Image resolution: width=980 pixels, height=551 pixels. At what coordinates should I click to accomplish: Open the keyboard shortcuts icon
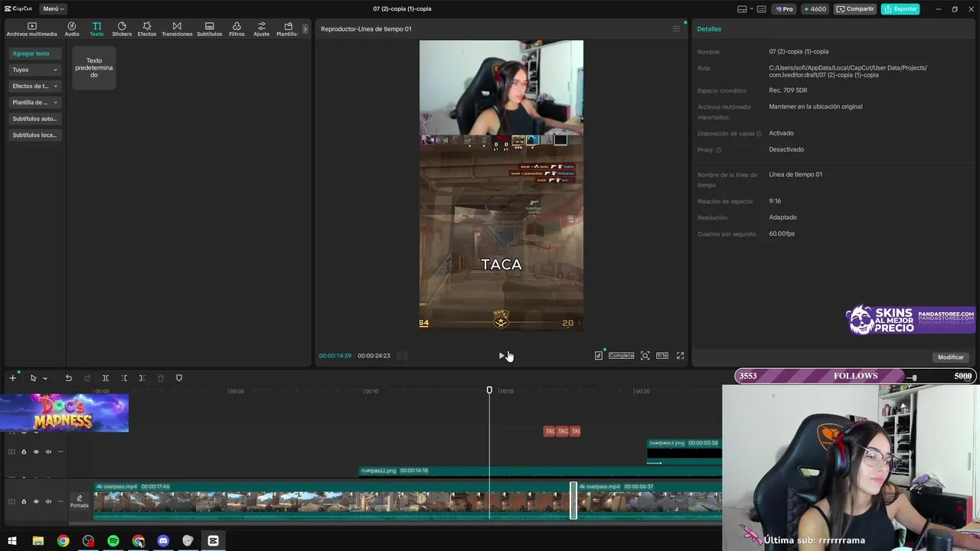[761, 9]
